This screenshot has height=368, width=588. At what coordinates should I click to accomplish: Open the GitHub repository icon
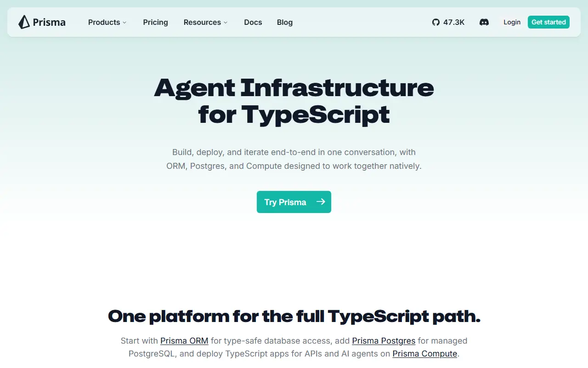coord(436,22)
